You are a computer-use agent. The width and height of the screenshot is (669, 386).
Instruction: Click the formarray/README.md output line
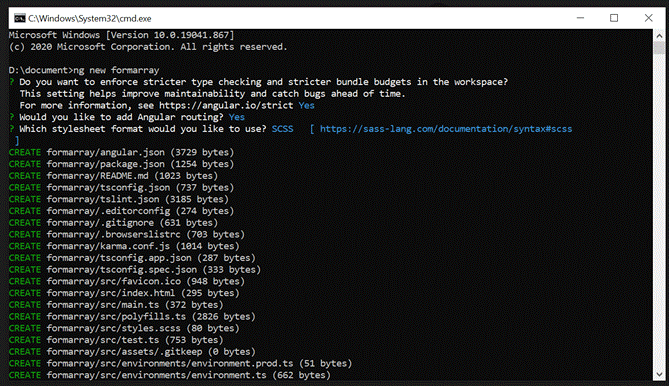pyautogui.click(x=113, y=176)
